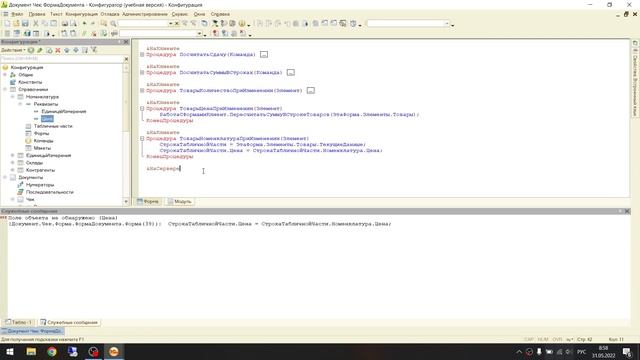Screen dimensions: 640x360
Task: Select the Документ Чек: ФормаДо... window tab
Action: click(x=32, y=331)
